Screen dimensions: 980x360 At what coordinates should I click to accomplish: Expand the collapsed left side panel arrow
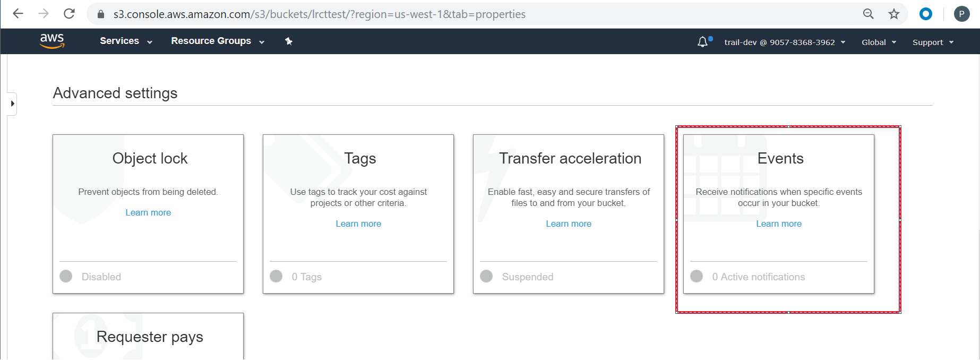point(12,104)
